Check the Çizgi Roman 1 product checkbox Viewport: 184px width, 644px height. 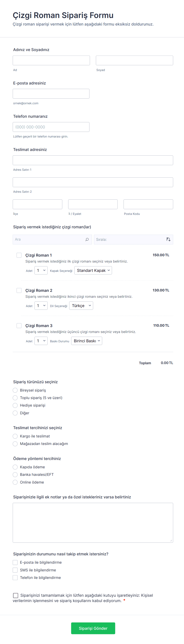[x=19, y=255]
